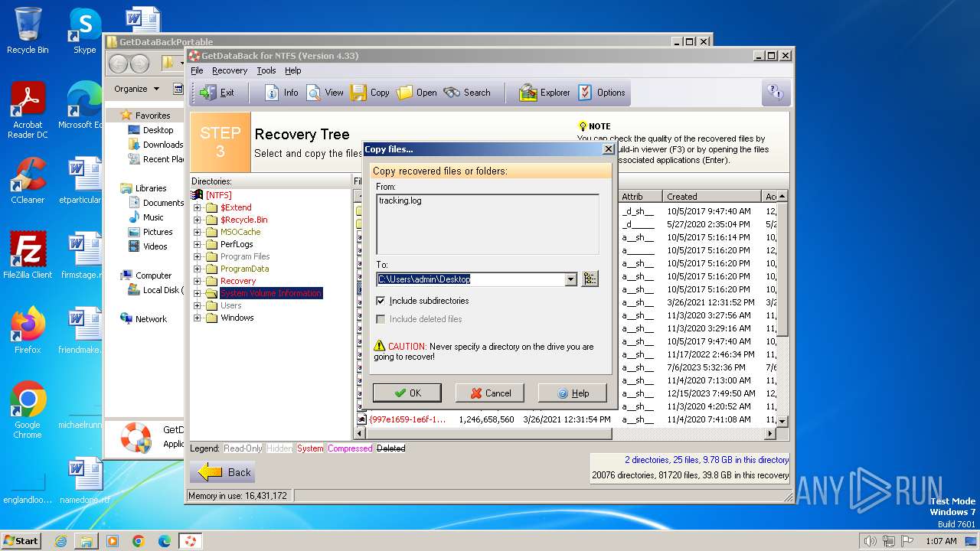Toggle Include deleted files checkbox

[x=381, y=319]
